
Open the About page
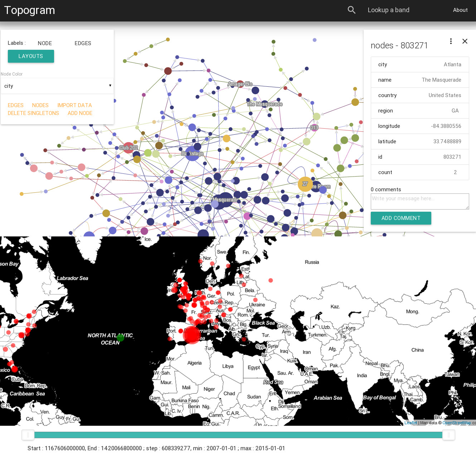click(460, 10)
